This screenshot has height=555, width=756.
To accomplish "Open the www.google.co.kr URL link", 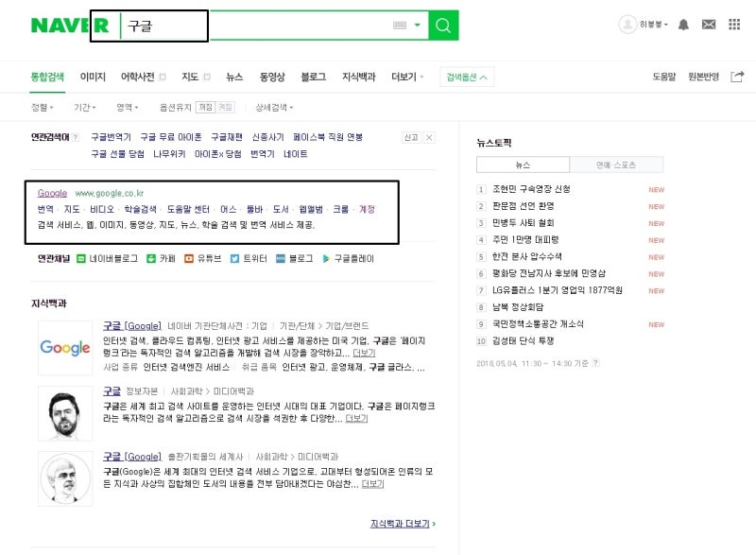I will [x=110, y=194].
